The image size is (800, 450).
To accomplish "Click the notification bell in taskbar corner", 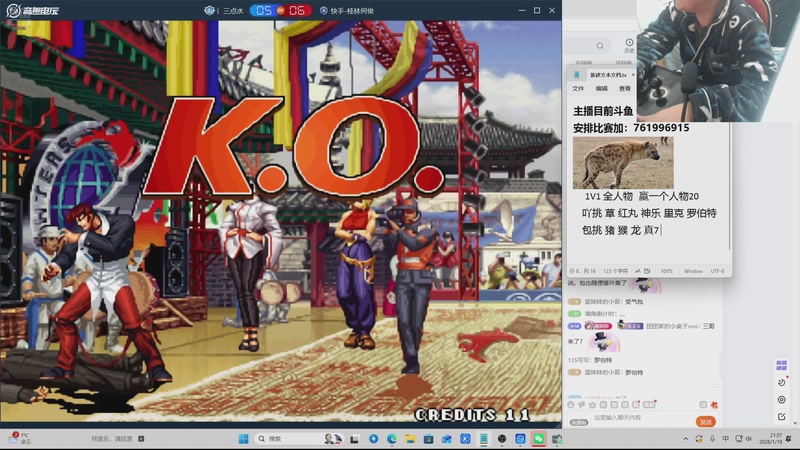I will (x=789, y=439).
